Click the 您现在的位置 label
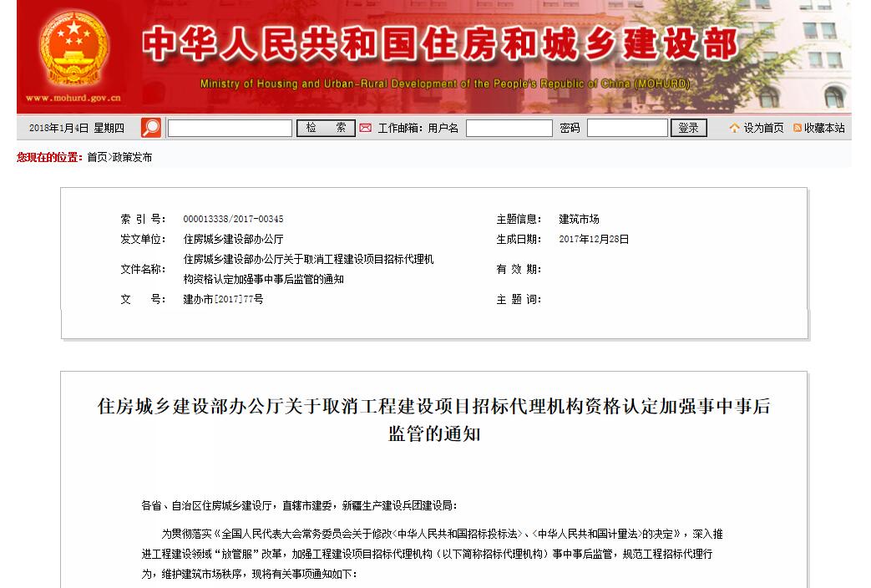 click(49, 157)
